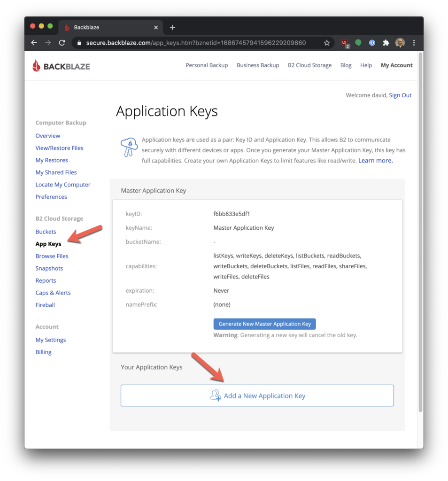Click Add a New Application Key
The height and width of the screenshot is (481, 448).
tap(257, 396)
